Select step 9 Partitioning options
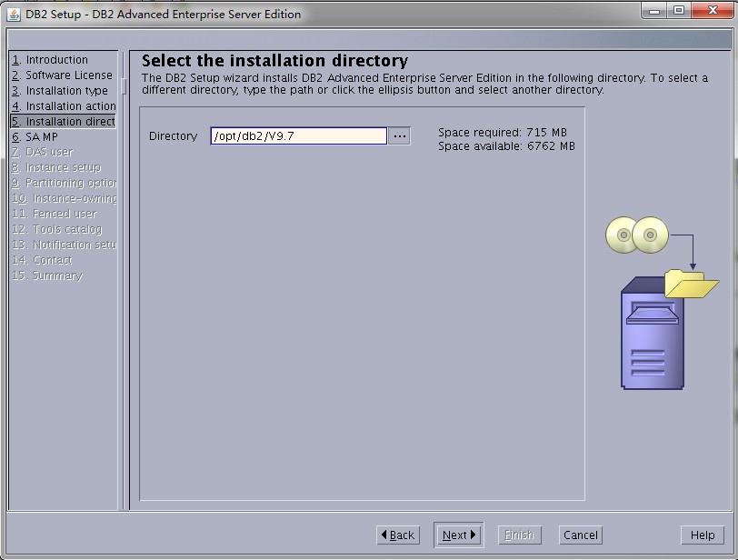This screenshot has height=560, width=738. click(x=64, y=183)
